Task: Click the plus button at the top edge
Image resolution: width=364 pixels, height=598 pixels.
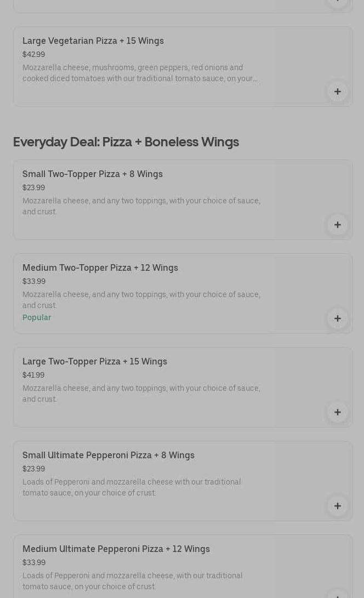Action: coord(337,2)
